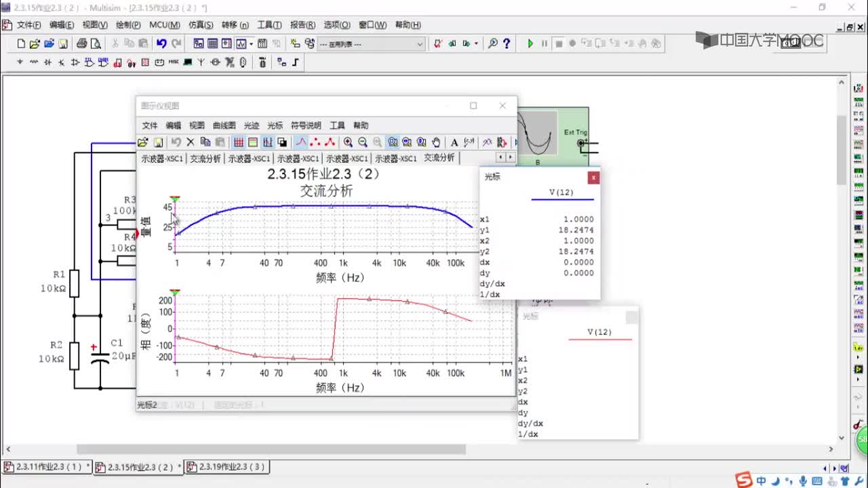Click the vertical scrollbar of the workspace
The height and width of the screenshot is (488, 868).
(x=842, y=149)
